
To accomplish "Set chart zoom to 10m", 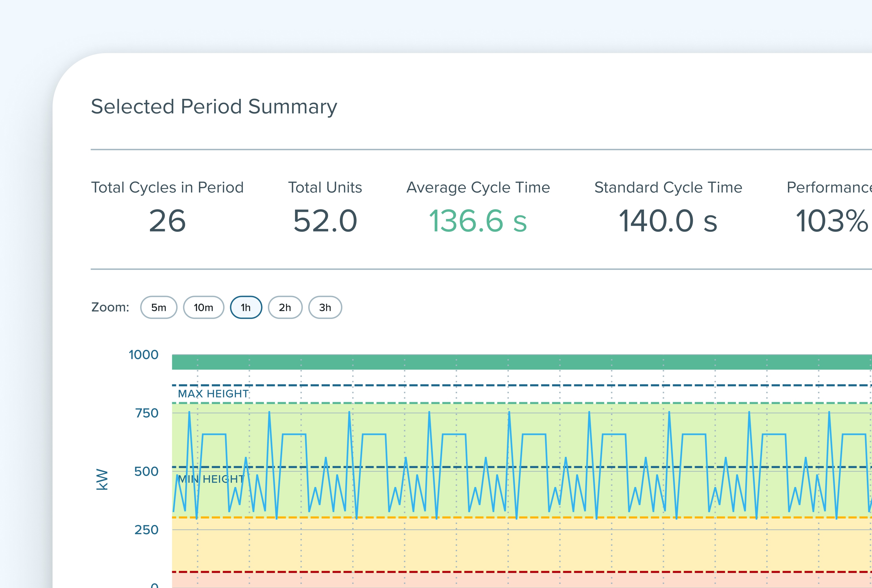I will (x=204, y=307).
